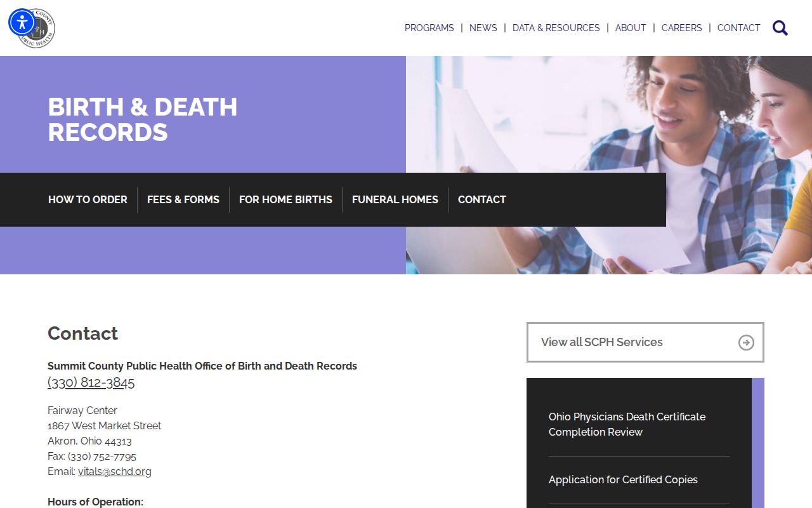Open the Funeral Homes tab
Screen dimensions: 812x508
[x=395, y=199]
